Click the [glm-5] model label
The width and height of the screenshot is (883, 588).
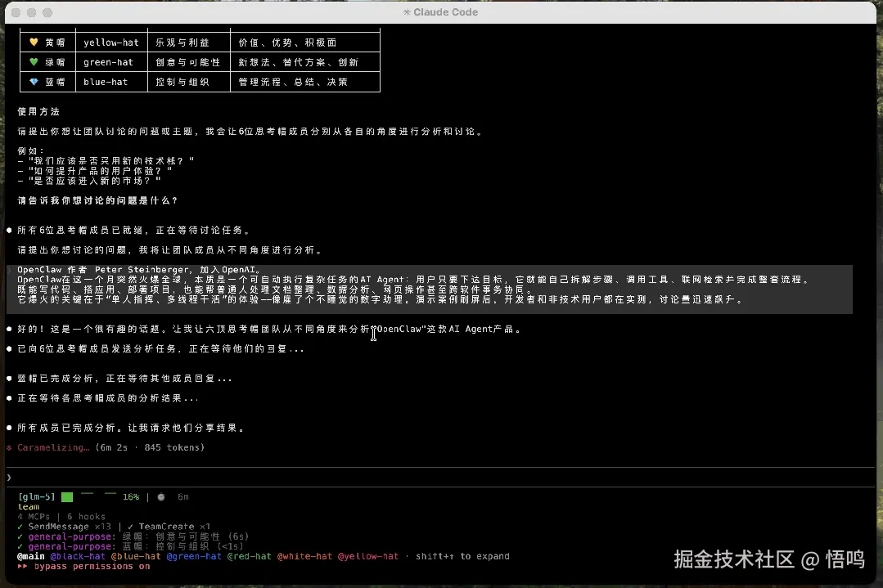pos(37,497)
